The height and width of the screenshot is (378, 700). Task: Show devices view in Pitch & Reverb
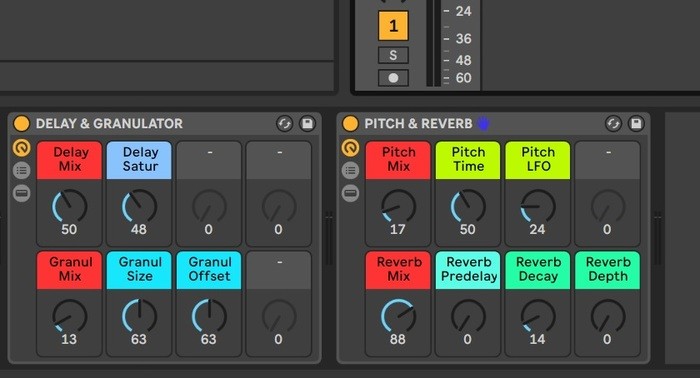click(x=350, y=193)
